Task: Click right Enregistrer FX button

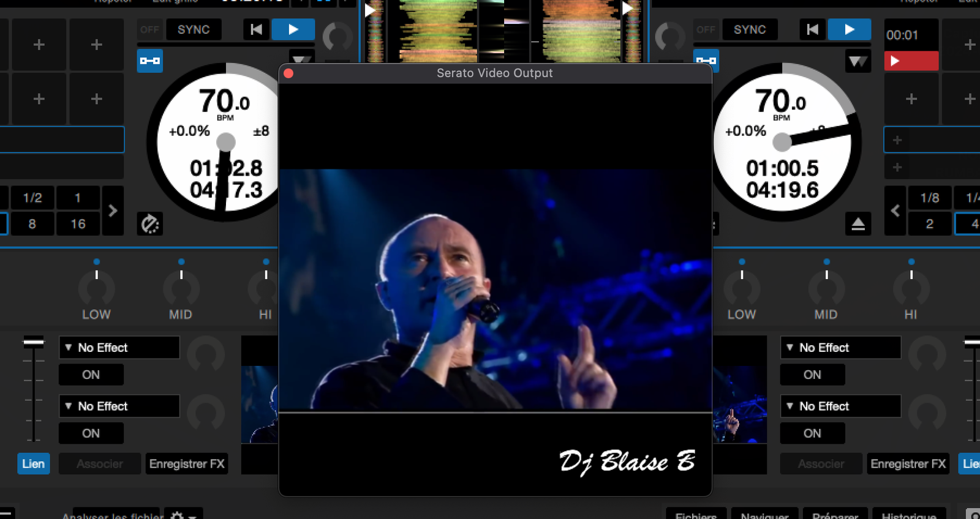Action: (908, 464)
